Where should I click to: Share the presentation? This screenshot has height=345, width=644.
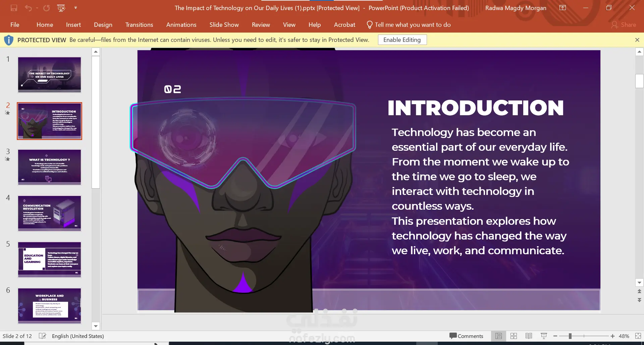coord(624,25)
